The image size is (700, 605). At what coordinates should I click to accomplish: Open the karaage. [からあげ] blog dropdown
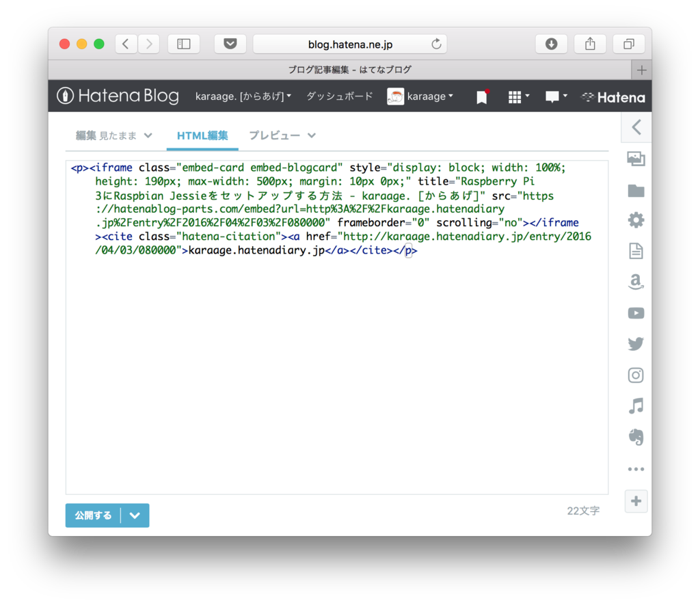tap(243, 96)
